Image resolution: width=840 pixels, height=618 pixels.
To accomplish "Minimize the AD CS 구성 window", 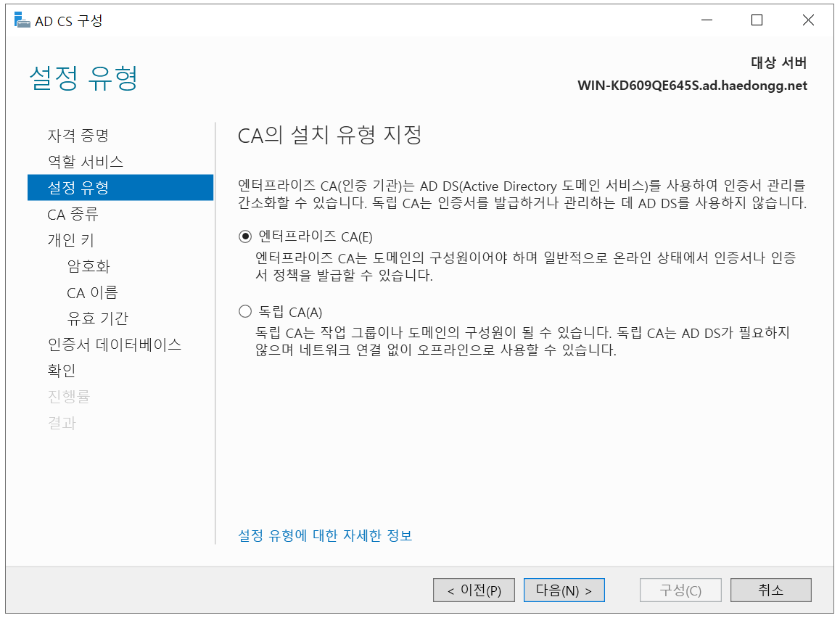I will click(707, 20).
